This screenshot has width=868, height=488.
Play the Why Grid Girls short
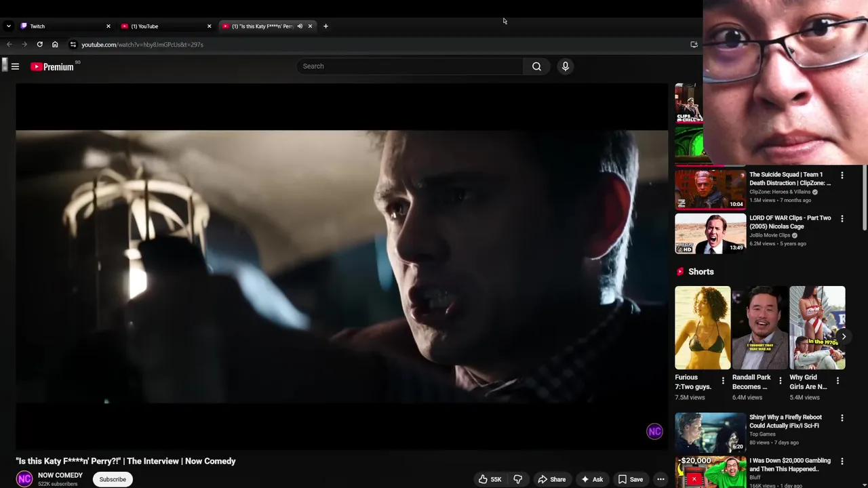point(817,327)
